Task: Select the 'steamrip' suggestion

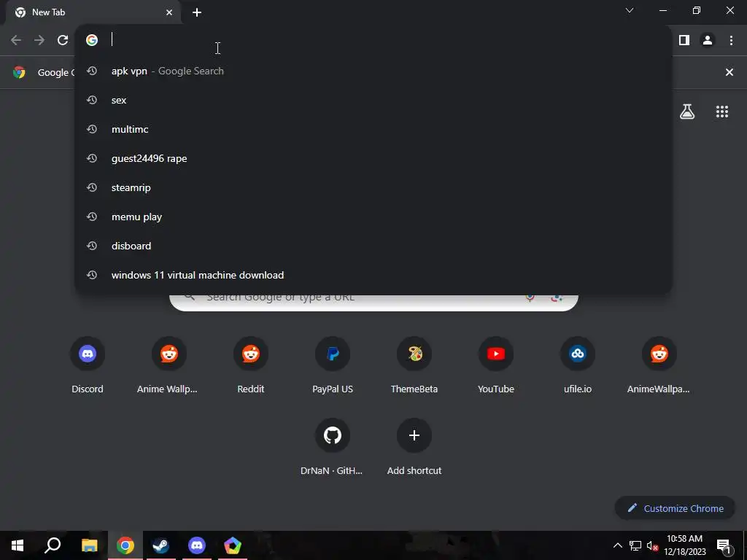Action: (x=373, y=187)
